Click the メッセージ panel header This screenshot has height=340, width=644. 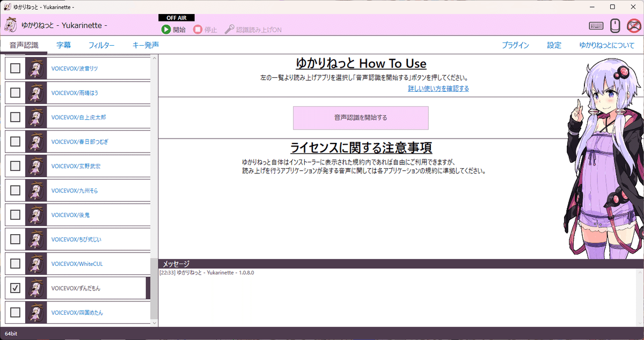tap(401, 264)
